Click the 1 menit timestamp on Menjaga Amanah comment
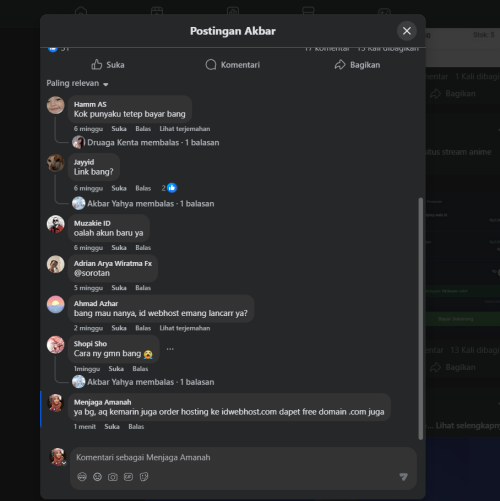 pos(85,427)
